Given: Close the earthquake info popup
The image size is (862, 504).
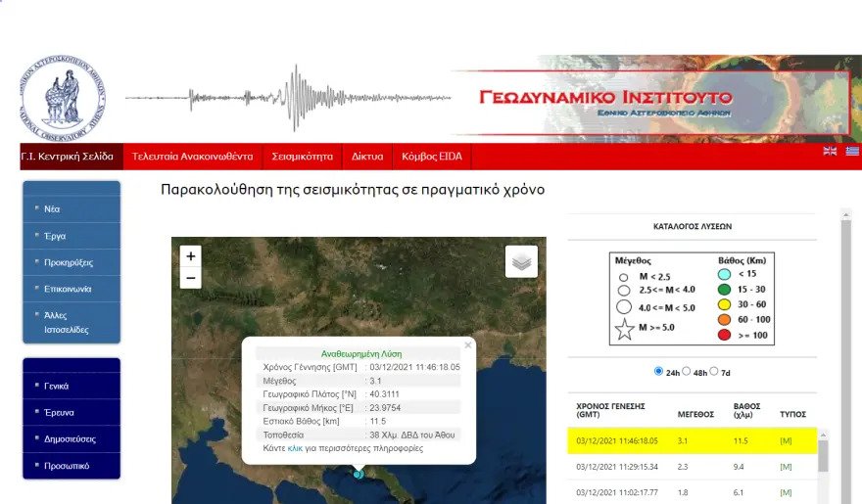Looking at the screenshot, I should tap(468, 345).
